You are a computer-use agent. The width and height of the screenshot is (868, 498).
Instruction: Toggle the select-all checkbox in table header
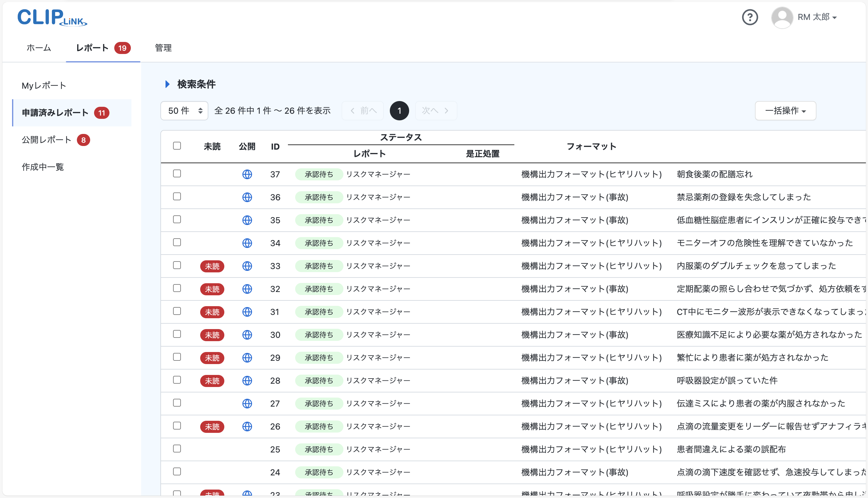point(177,146)
